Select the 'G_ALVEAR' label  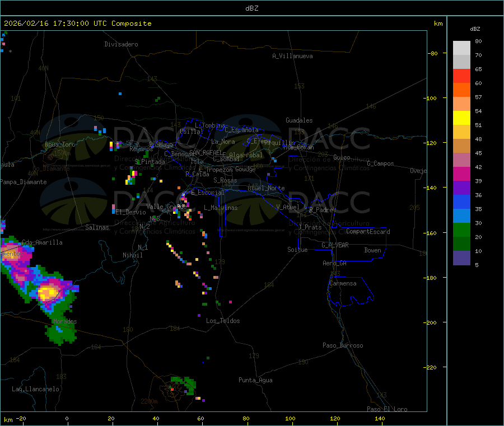click(x=335, y=245)
